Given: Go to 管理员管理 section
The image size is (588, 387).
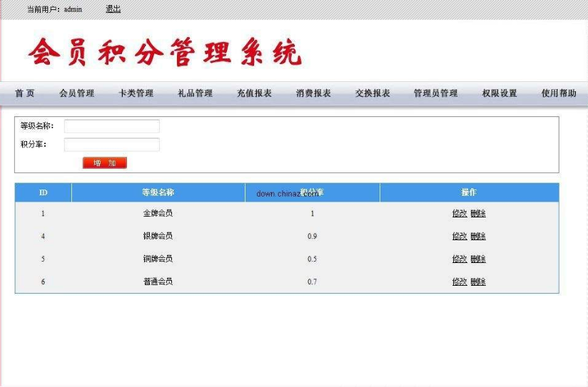Looking at the screenshot, I should click(435, 93).
